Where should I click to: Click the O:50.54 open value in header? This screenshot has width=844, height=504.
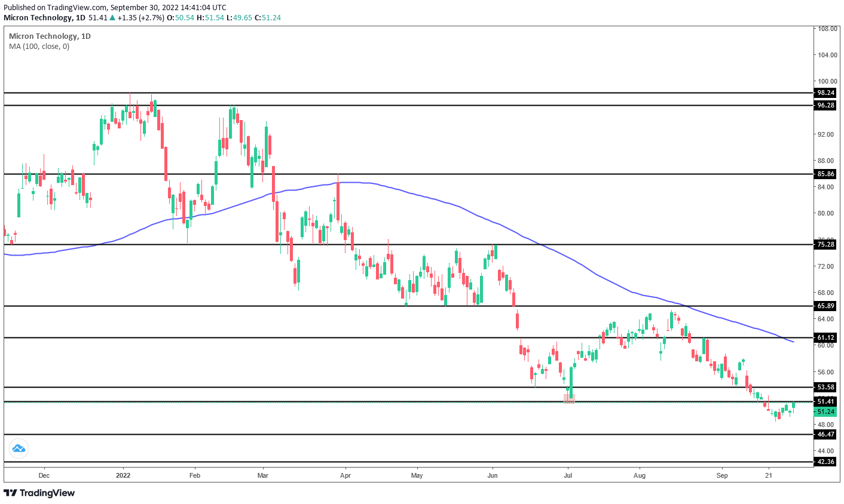click(x=179, y=18)
